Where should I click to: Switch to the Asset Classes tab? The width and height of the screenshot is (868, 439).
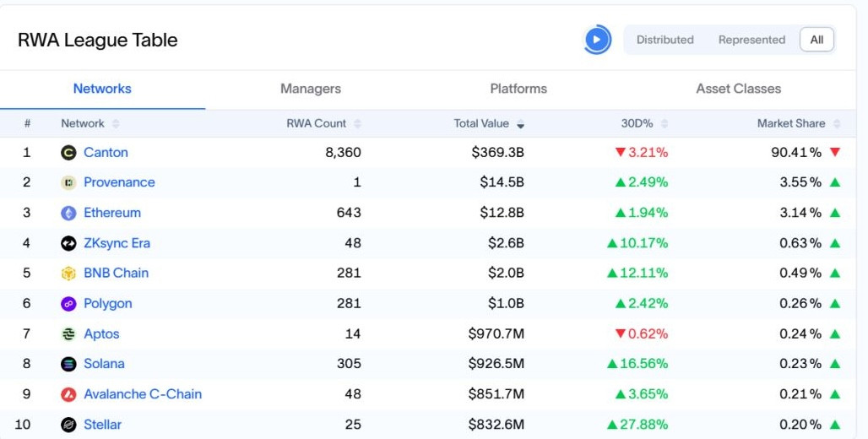tap(739, 89)
